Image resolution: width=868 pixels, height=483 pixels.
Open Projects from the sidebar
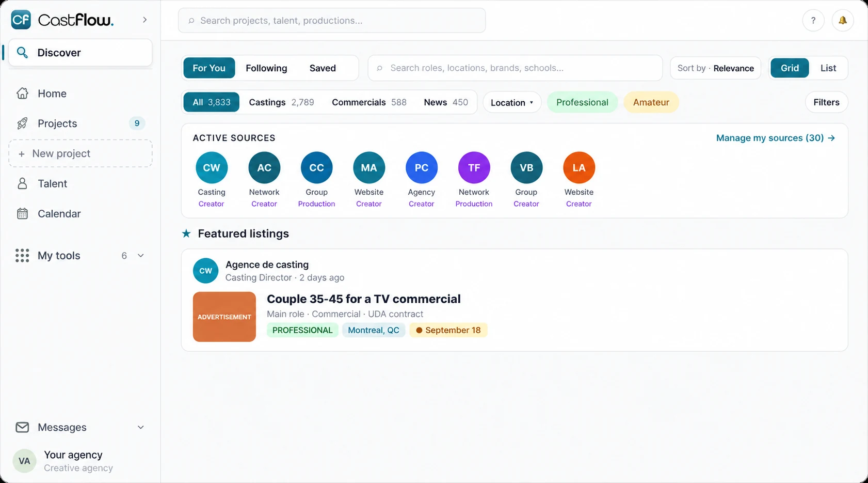point(81,123)
